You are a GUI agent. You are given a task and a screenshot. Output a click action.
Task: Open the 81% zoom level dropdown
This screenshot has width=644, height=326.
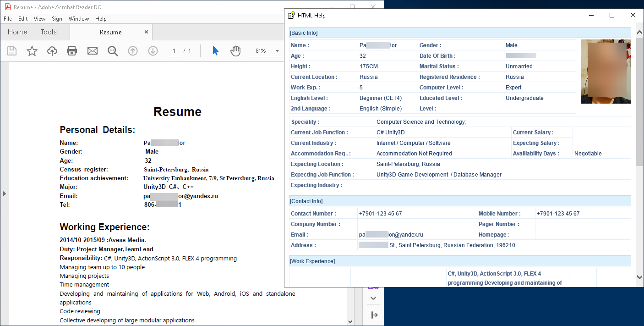[277, 51]
